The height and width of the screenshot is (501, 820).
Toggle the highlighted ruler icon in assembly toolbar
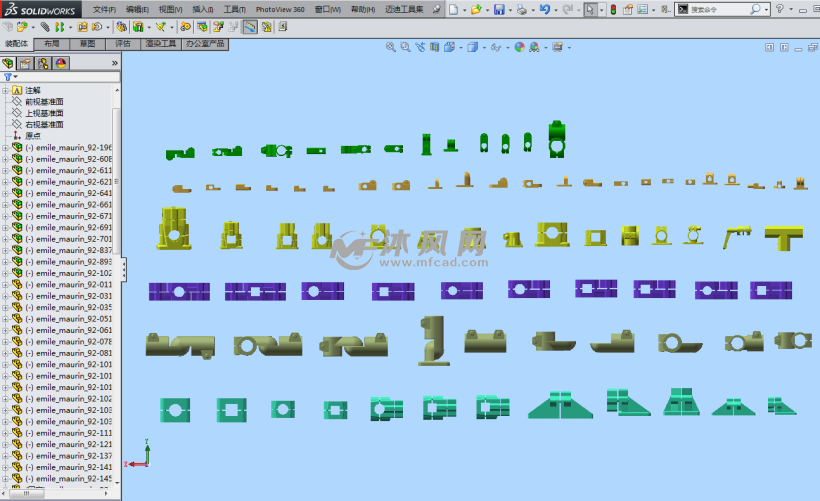tap(250, 27)
